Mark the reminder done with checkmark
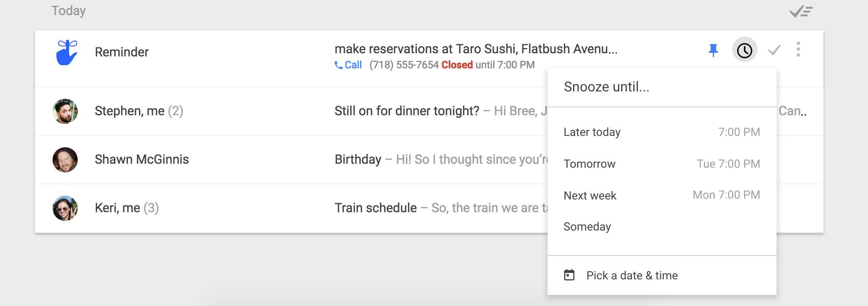The width and height of the screenshot is (868, 306). pyautogui.click(x=774, y=50)
